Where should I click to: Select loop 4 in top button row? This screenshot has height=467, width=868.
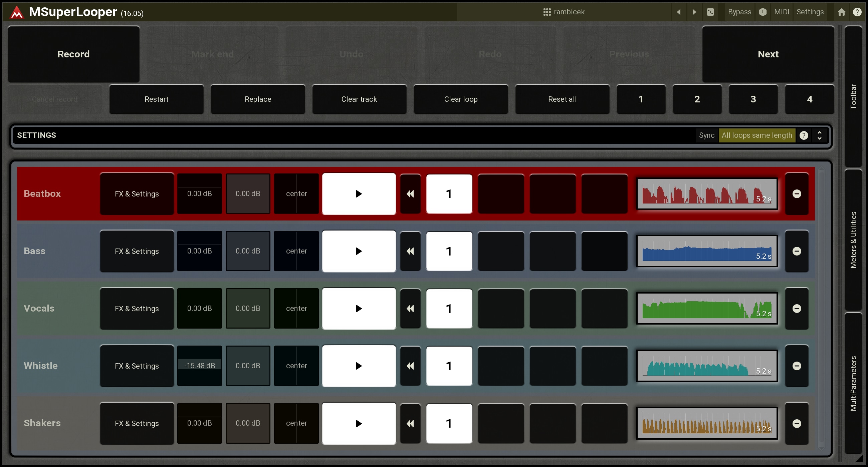coord(809,99)
